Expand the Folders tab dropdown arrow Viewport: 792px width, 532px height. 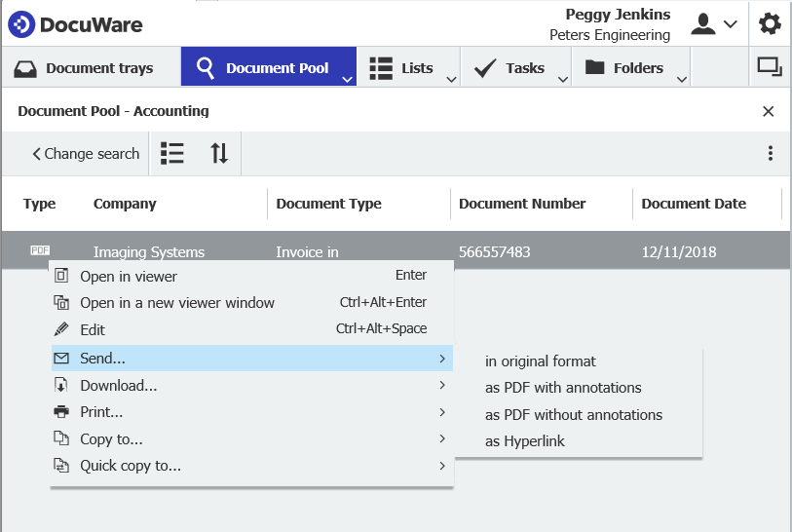[681, 79]
